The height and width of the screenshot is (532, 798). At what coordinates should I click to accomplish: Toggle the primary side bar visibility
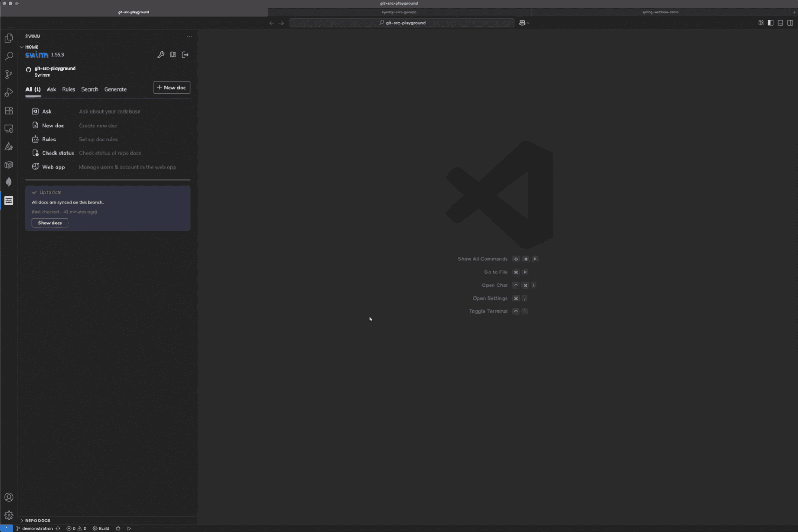tap(771, 23)
